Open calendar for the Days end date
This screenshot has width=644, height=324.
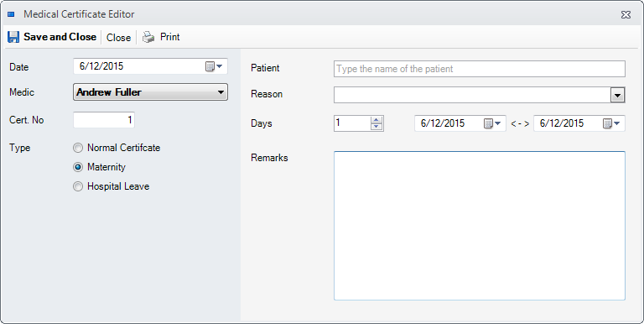[x=611, y=123]
